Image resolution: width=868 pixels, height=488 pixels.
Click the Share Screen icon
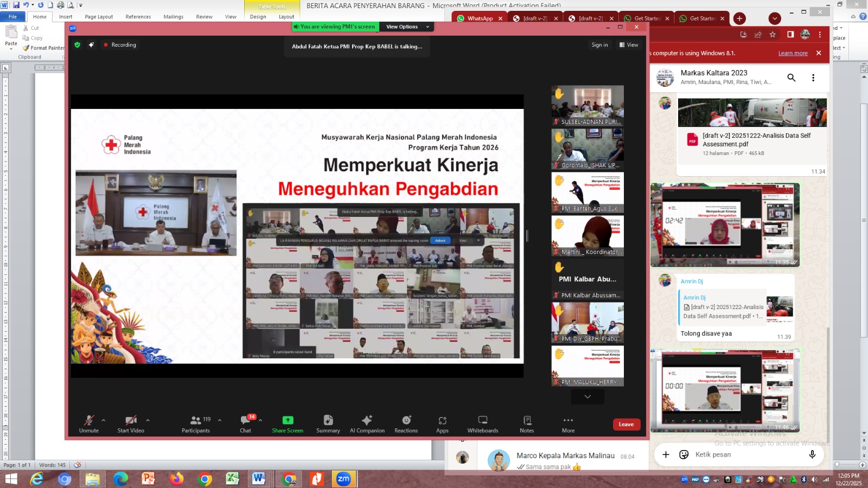[288, 423]
